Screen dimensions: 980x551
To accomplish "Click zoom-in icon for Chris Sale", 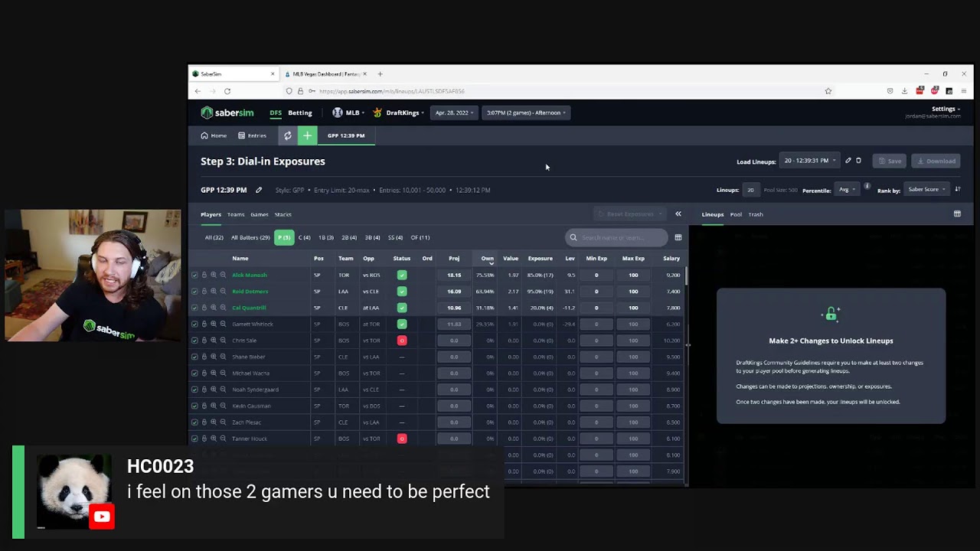I will coord(214,341).
